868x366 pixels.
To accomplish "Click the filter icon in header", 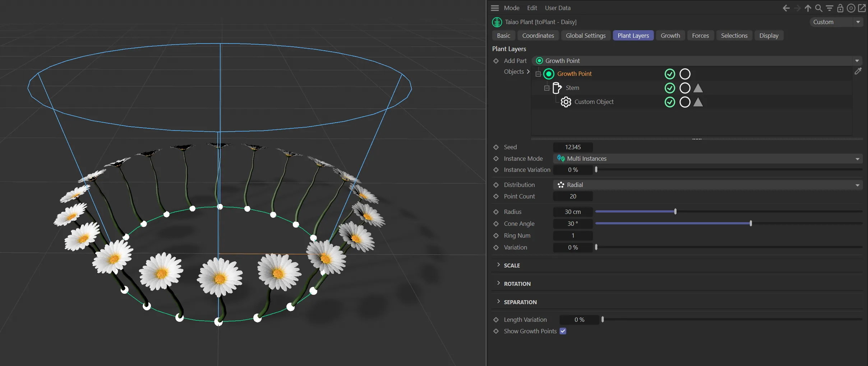I will 829,8.
